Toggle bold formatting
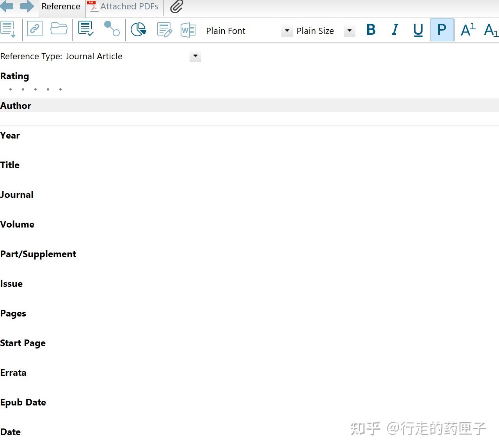 371,29
